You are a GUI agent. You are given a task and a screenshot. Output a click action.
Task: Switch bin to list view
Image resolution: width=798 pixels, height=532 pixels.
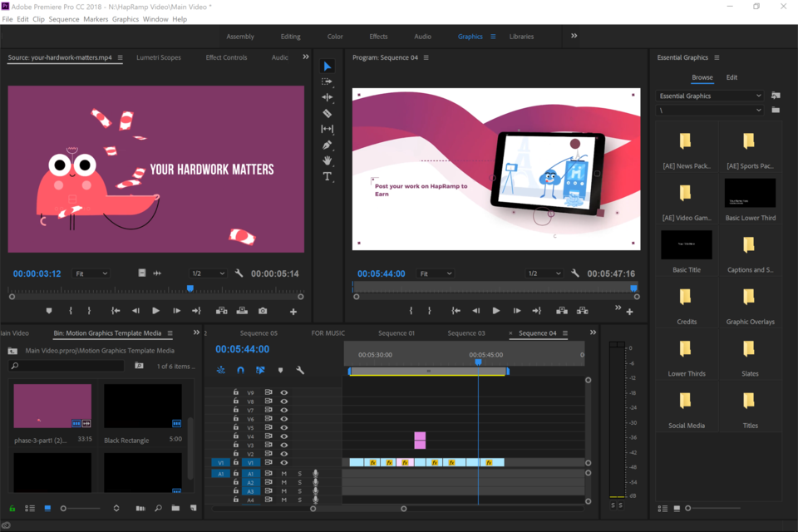click(x=30, y=508)
